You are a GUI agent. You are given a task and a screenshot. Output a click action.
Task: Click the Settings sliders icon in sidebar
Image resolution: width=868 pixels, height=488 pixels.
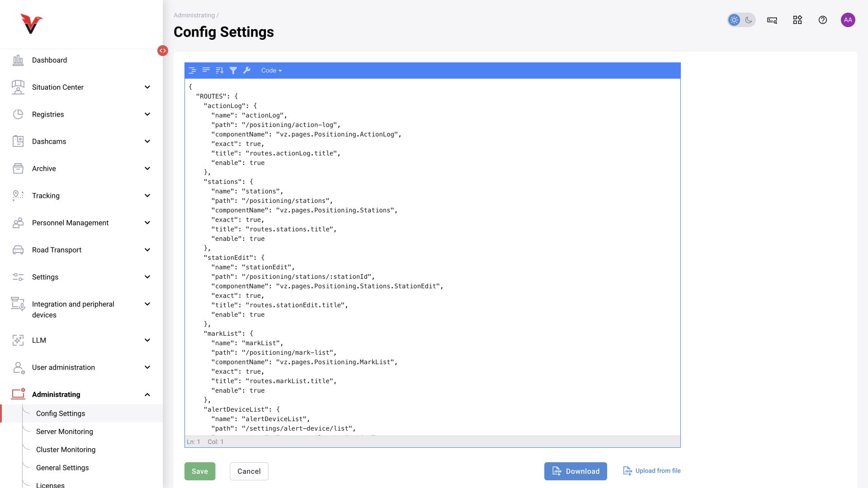coord(18,277)
